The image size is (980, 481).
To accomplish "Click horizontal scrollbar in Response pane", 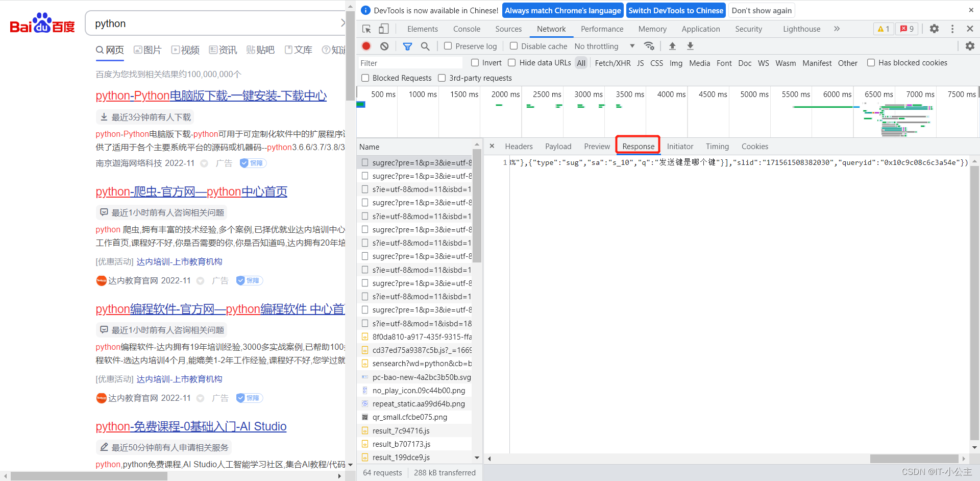I will point(914,459).
